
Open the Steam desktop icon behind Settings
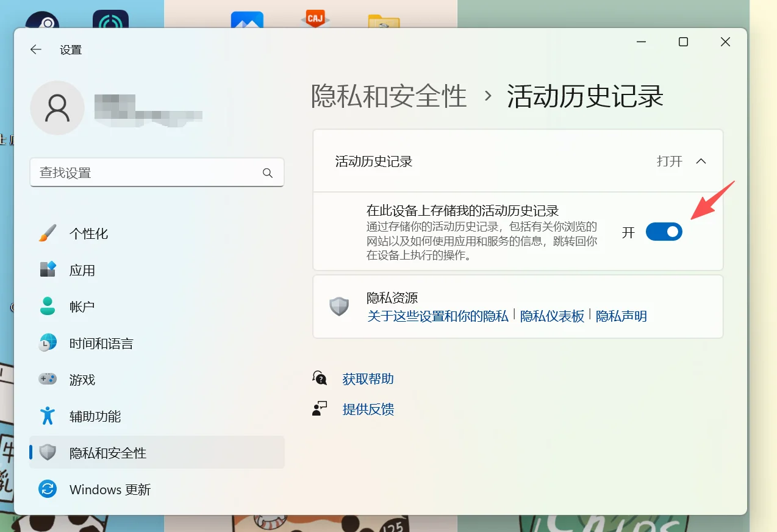42,21
